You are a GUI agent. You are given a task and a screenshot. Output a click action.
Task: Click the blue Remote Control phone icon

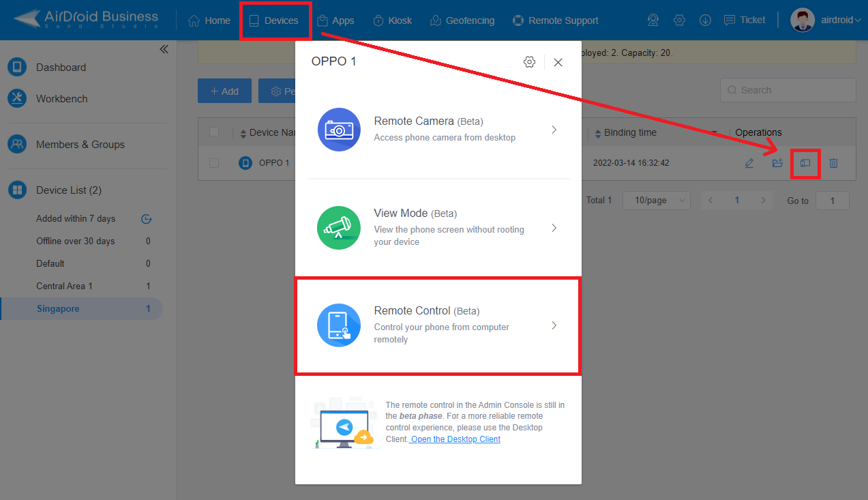pos(339,325)
